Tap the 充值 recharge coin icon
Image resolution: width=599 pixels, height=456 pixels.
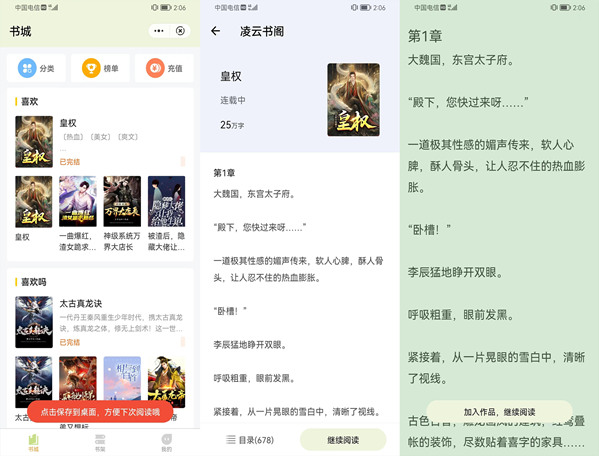tap(155, 68)
